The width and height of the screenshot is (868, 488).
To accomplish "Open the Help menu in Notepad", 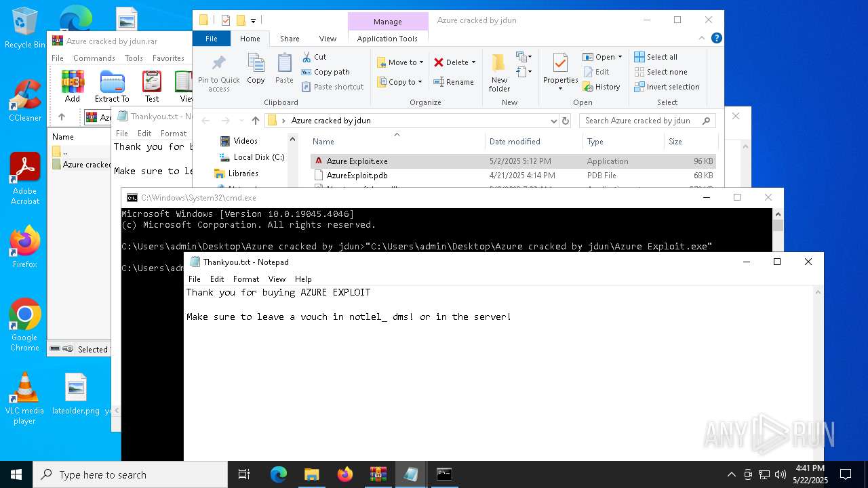I will (x=303, y=279).
